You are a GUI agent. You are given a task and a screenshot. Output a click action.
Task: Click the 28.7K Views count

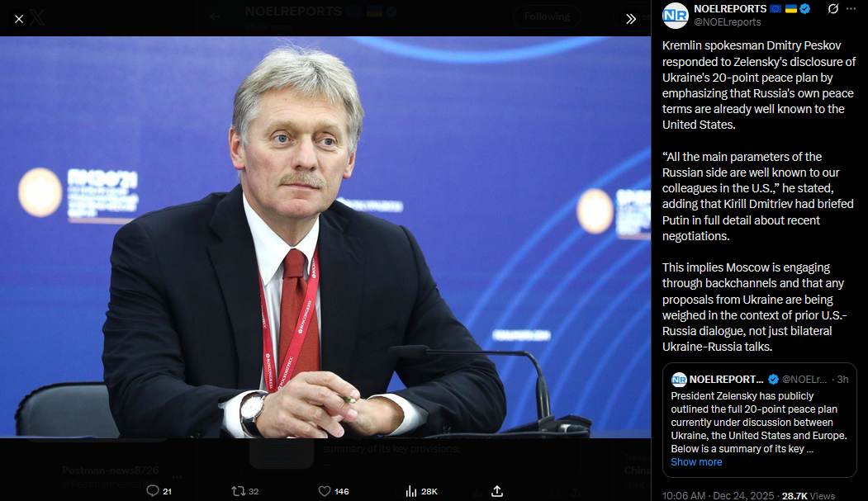coord(809,495)
